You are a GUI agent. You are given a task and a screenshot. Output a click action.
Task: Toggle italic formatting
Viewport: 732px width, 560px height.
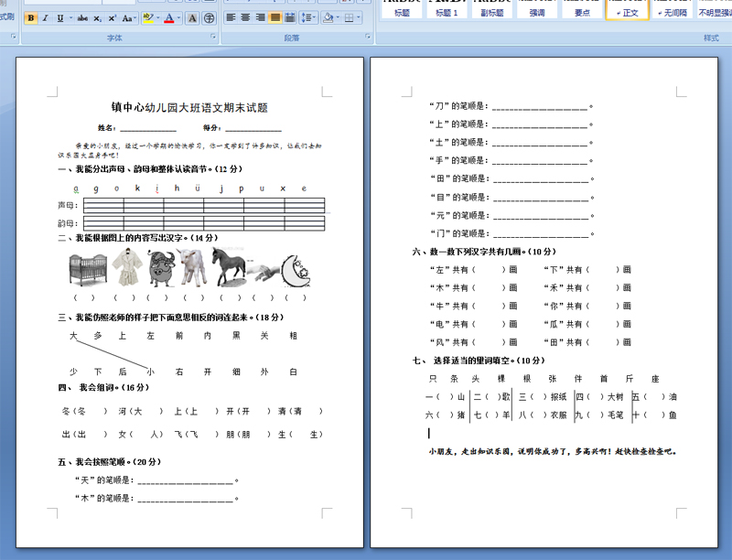[x=45, y=18]
